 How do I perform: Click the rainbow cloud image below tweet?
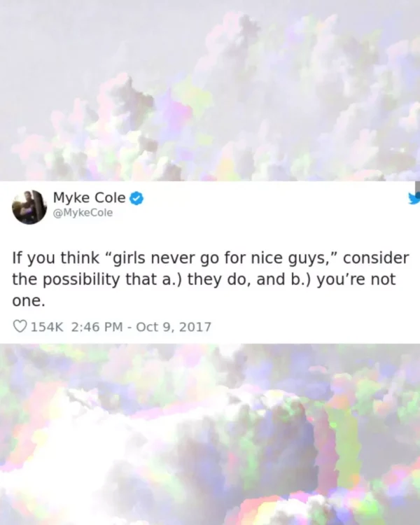pos(210,434)
